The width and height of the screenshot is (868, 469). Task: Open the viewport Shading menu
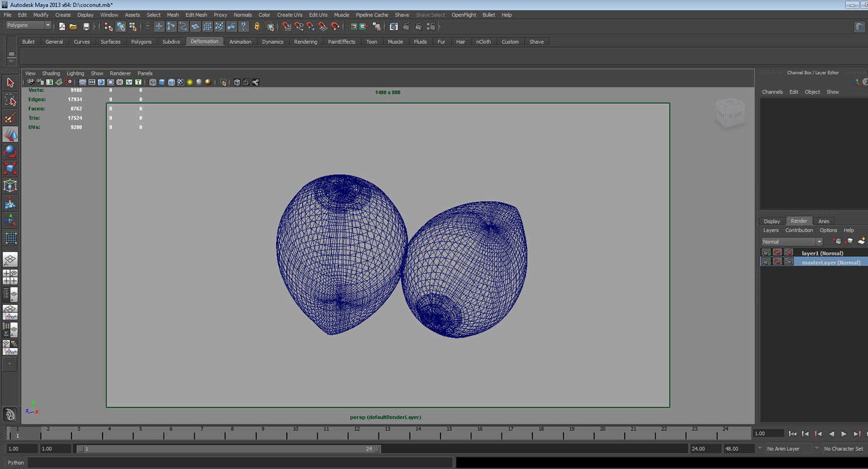(x=51, y=73)
